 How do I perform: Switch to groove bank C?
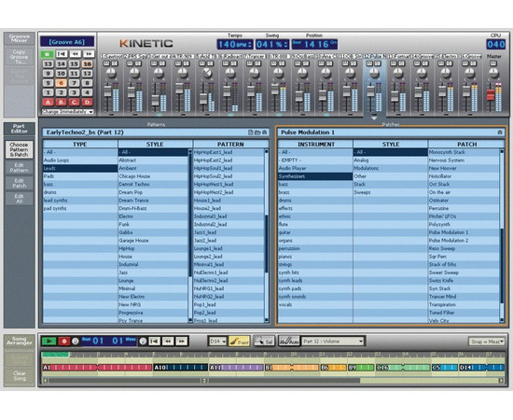(74, 102)
